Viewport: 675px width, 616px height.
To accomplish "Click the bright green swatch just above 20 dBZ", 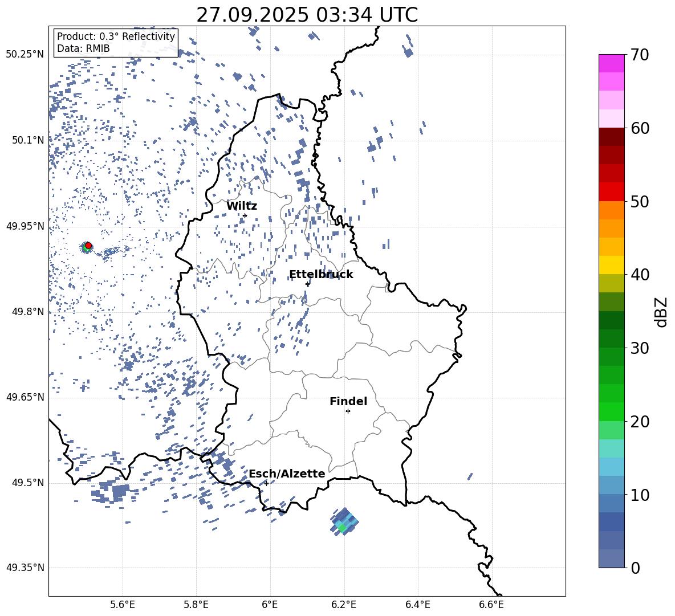I will (611, 411).
